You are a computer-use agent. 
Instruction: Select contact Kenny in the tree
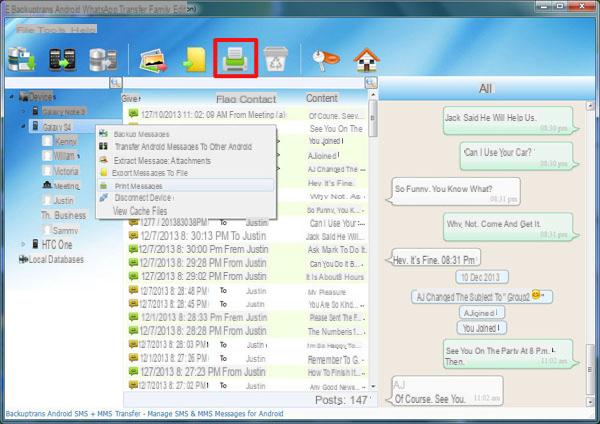point(66,142)
